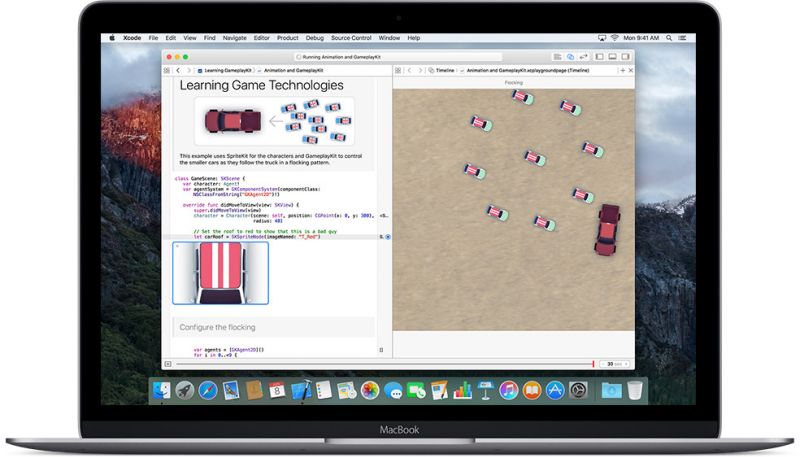Image resolution: width=800 pixels, height=457 pixels.
Task: Show result for the agents array line
Action: pos(381,350)
